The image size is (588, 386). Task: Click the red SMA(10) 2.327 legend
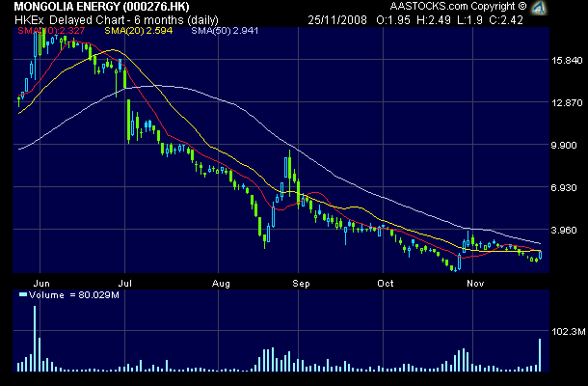pos(51,31)
